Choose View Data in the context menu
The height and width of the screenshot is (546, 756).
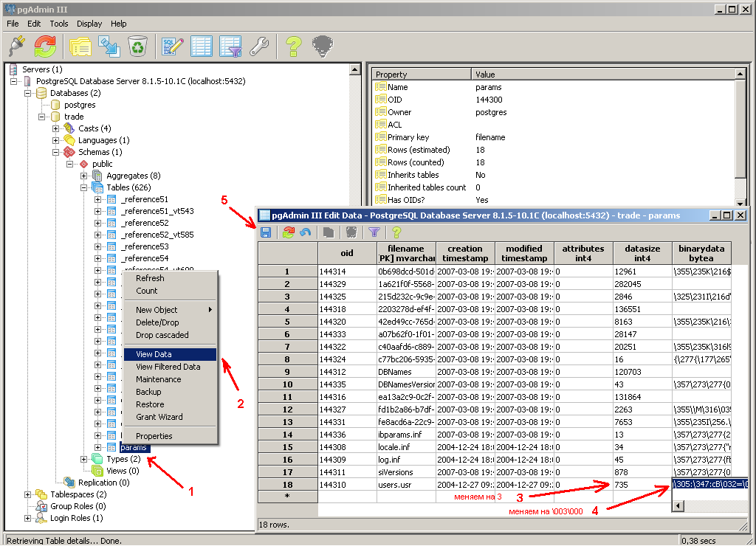[x=170, y=354]
